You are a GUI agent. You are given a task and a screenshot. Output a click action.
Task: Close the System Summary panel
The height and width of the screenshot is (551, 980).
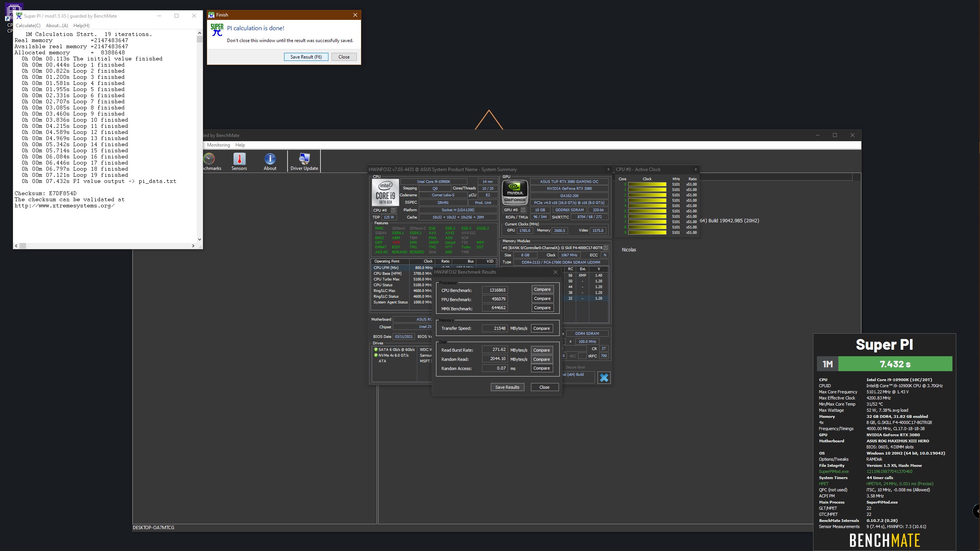(608, 169)
